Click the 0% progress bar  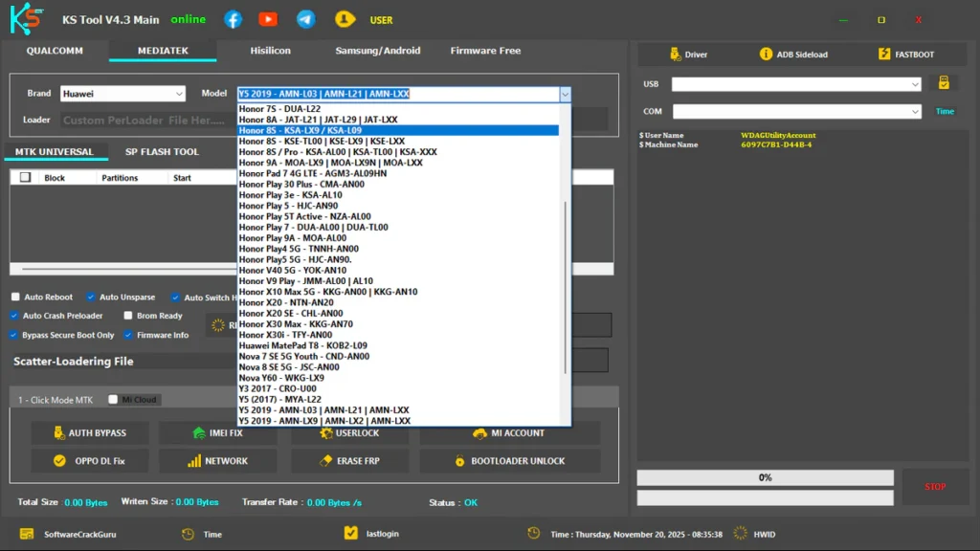(x=765, y=477)
